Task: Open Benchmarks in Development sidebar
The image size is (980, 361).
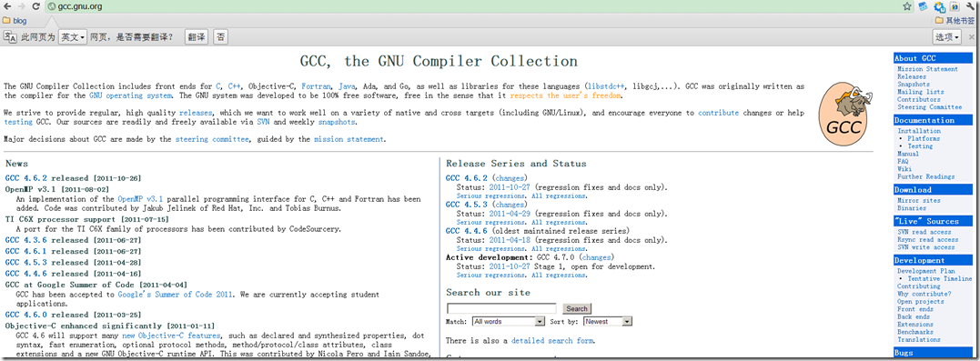Action: click(x=915, y=332)
